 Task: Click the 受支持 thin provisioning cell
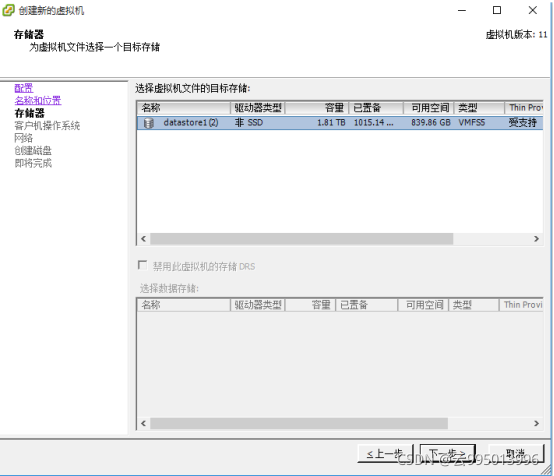(523, 123)
